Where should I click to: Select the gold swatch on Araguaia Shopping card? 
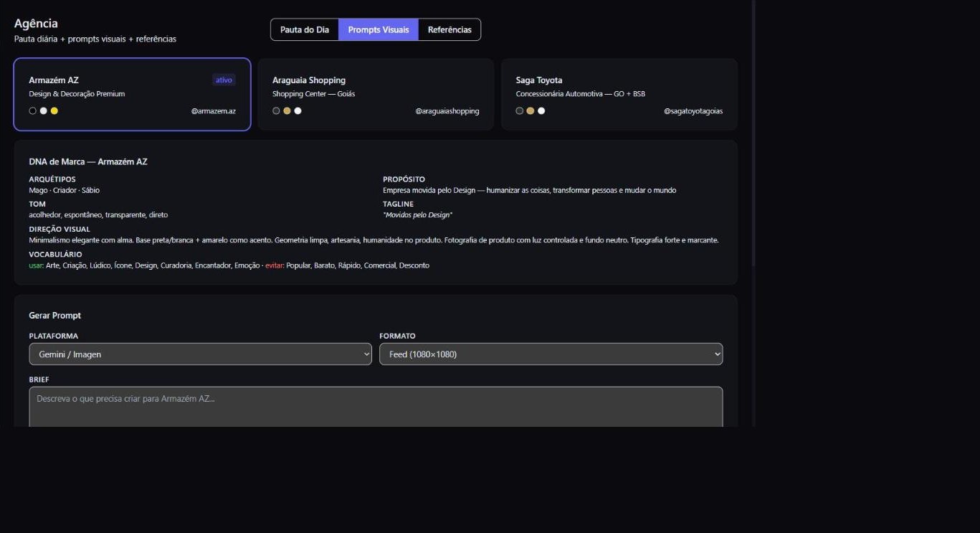click(287, 110)
